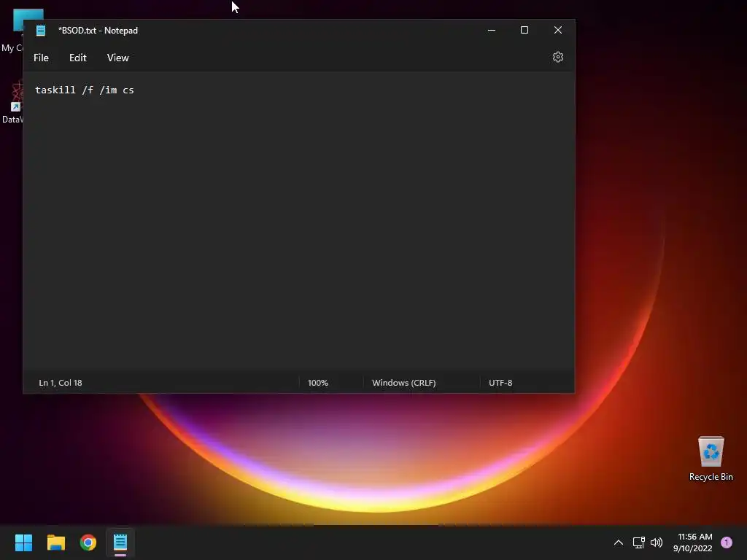Open network status icon in system tray

[x=638, y=542]
